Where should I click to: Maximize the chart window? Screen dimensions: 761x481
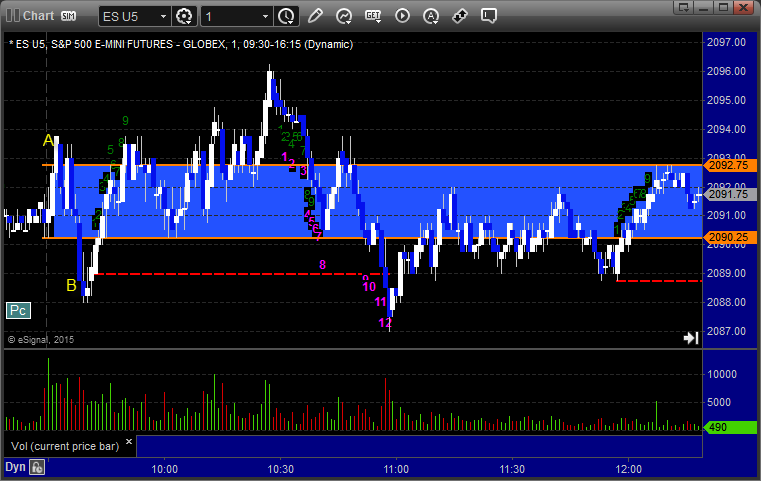723,7
